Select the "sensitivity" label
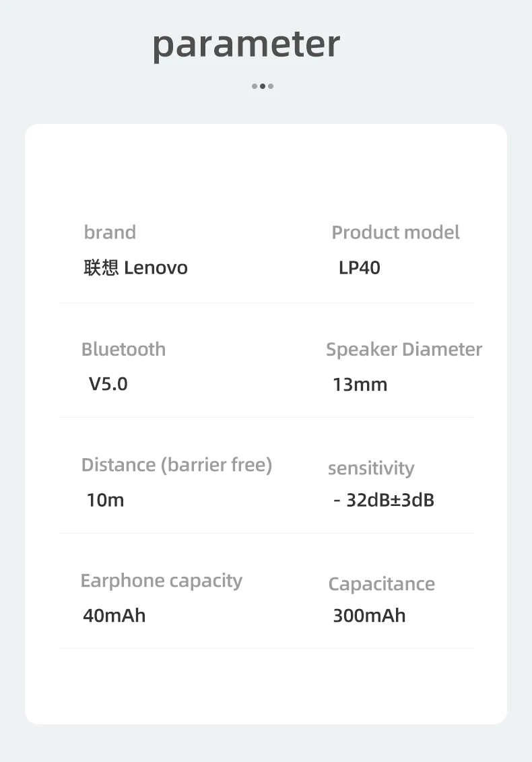The width and height of the screenshot is (532, 762). tap(371, 468)
